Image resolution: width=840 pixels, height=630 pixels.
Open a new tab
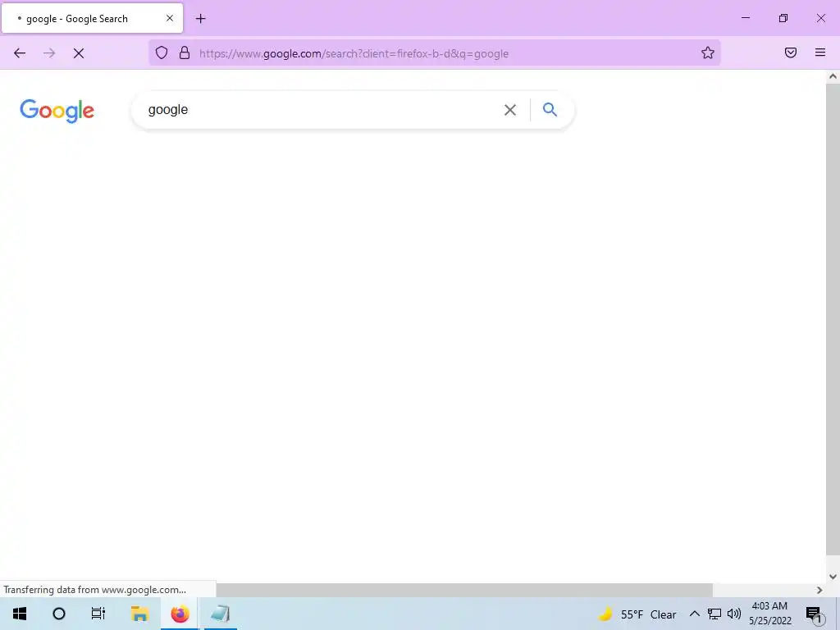click(x=201, y=19)
